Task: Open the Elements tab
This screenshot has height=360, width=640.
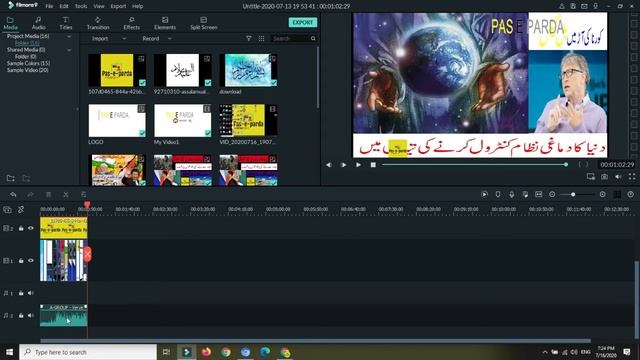Action: [x=165, y=23]
